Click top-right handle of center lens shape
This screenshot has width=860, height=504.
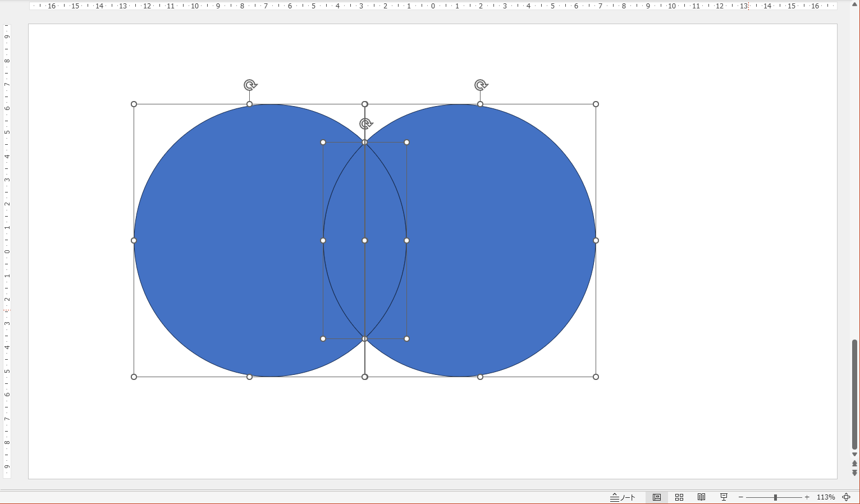pos(407,142)
